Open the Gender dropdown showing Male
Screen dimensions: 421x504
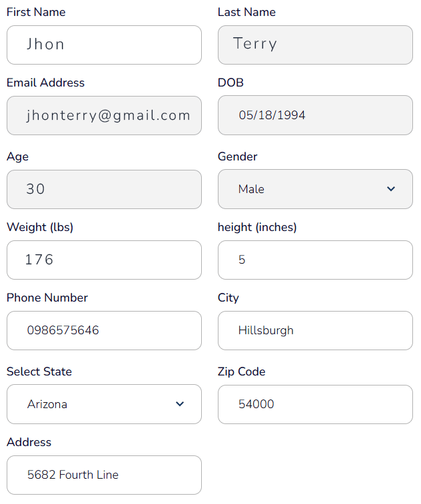tap(314, 189)
